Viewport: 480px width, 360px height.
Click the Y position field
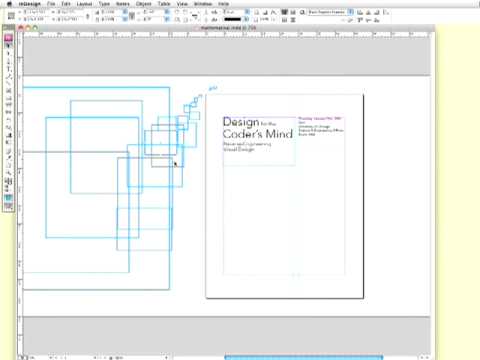point(34,19)
